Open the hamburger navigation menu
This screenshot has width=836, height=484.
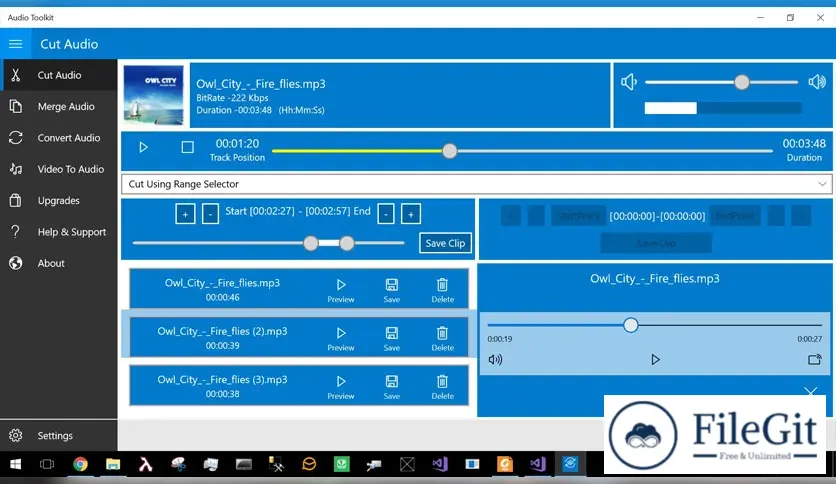(x=15, y=44)
